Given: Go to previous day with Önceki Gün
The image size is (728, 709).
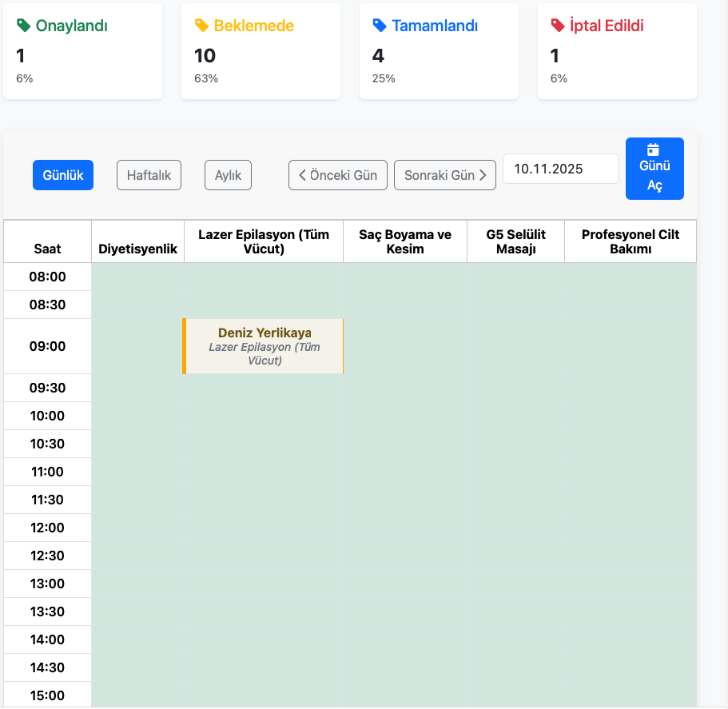Looking at the screenshot, I should (338, 175).
